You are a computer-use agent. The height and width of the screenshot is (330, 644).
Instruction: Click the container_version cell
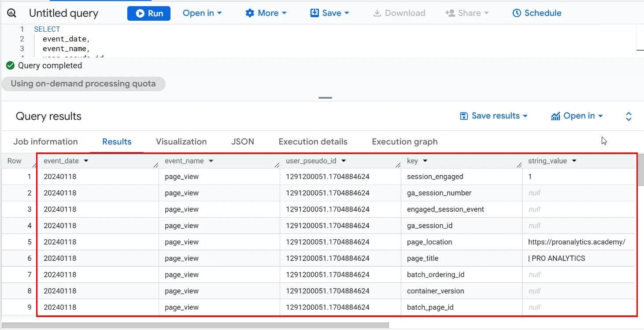pos(461,291)
